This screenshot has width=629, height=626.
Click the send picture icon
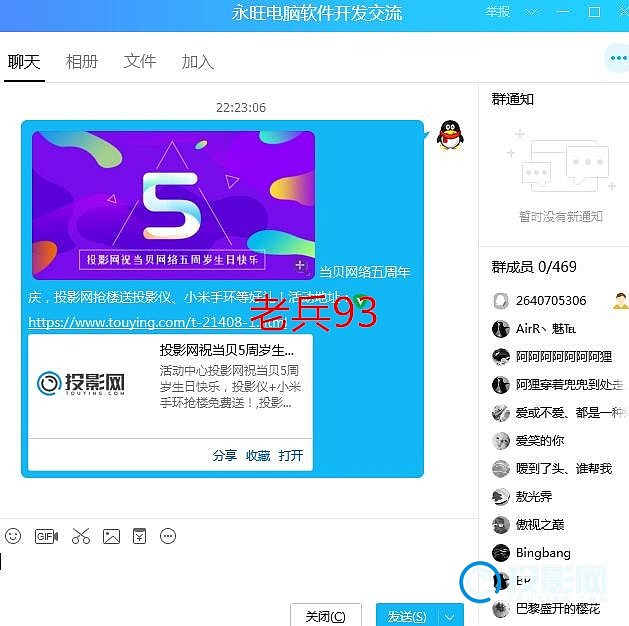coord(111,537)
